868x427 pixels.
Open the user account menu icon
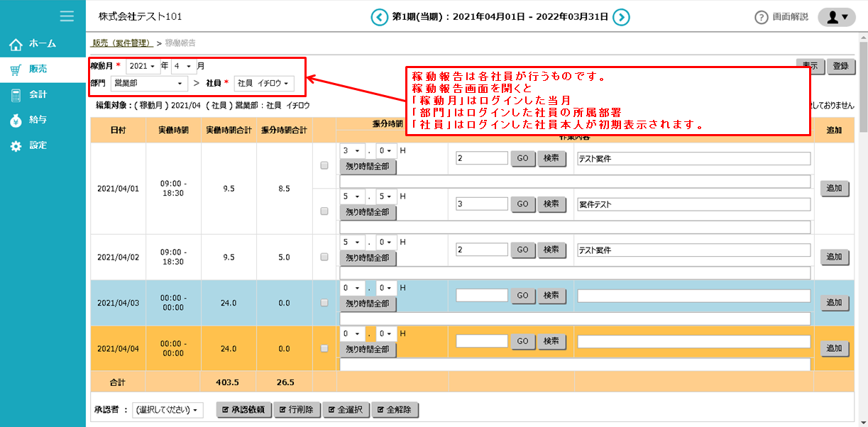837,17
